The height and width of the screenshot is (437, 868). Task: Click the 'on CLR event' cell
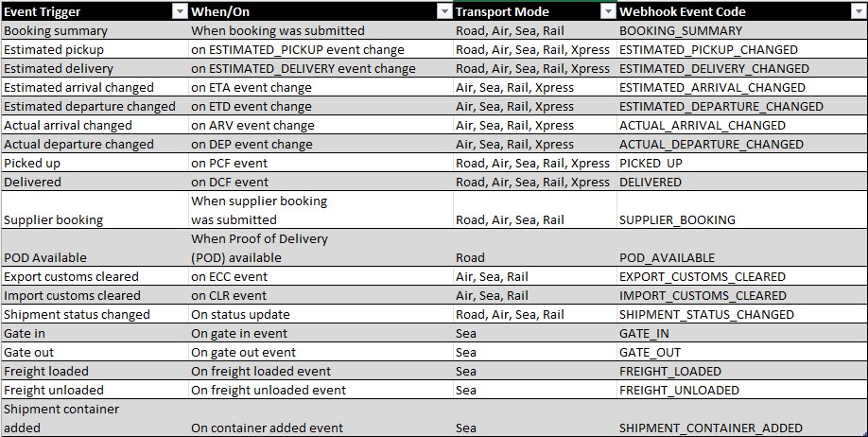click(229, 295)
